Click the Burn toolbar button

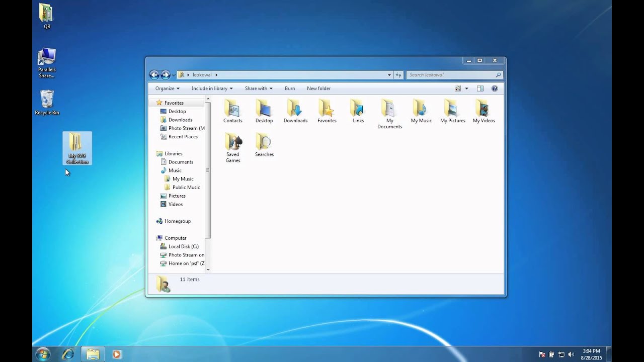coord(290,88)
